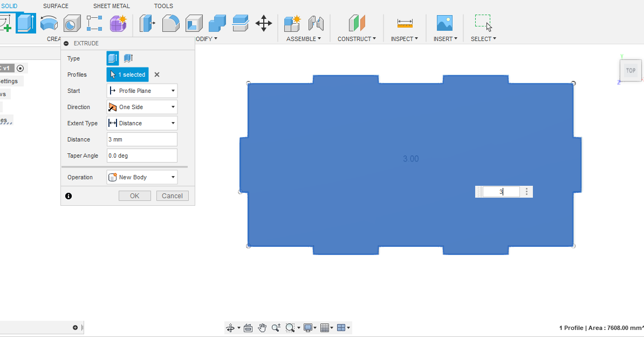Select the Fillet tool icon
644x337 pixels.
(x=170, y=23)
